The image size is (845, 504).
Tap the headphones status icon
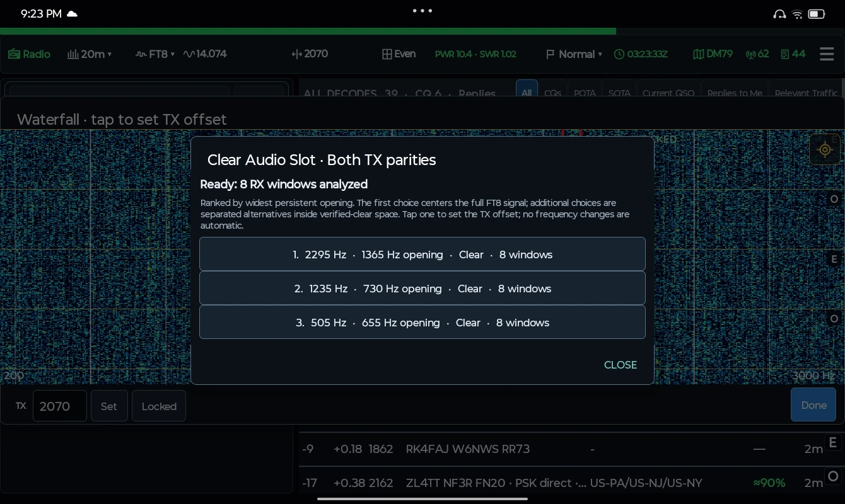779,14
